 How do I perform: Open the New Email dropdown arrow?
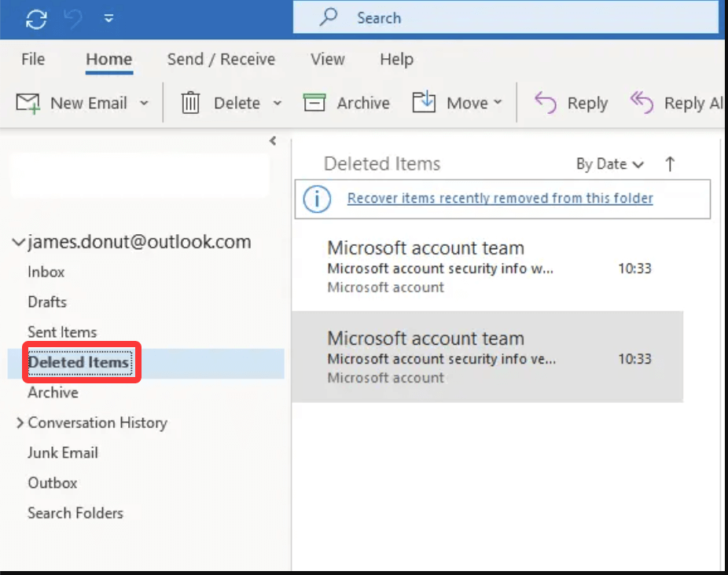(x=144, y=103)
